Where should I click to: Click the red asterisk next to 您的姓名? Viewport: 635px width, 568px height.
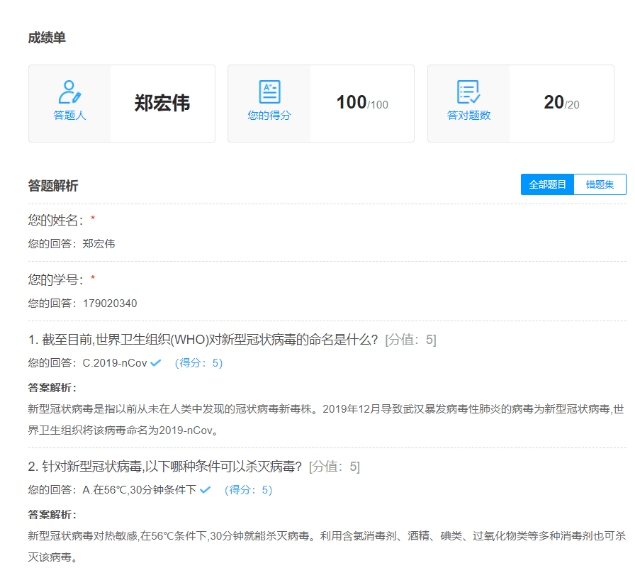click(x=93, y=220)
